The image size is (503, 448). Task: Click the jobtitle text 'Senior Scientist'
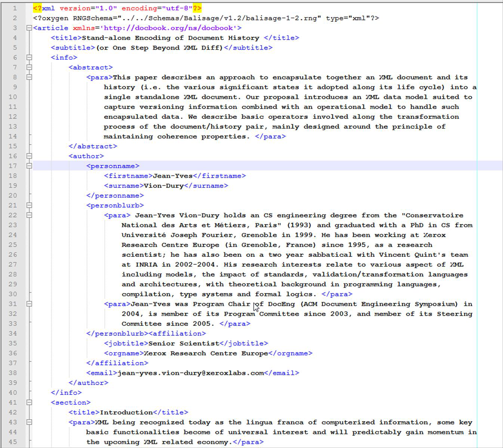point(183,343)
